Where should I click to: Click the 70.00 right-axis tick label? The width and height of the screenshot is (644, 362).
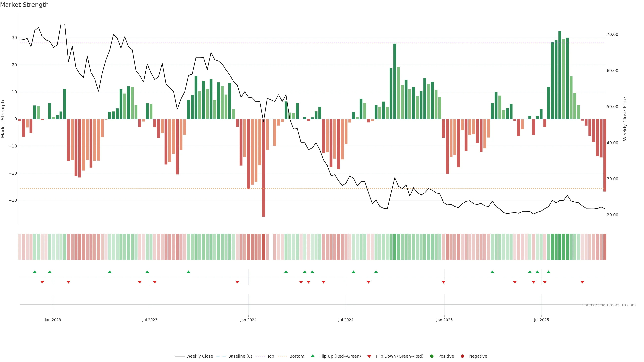(612, 35)
